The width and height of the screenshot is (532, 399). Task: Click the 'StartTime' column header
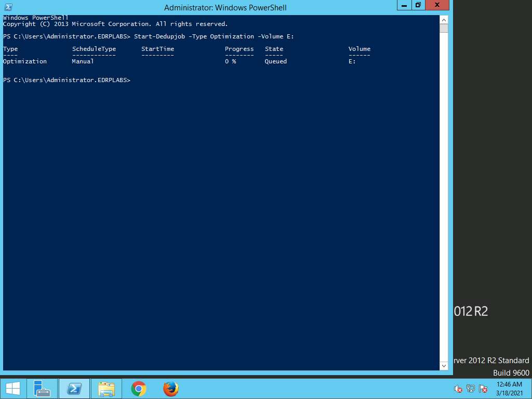coord(158,49)
